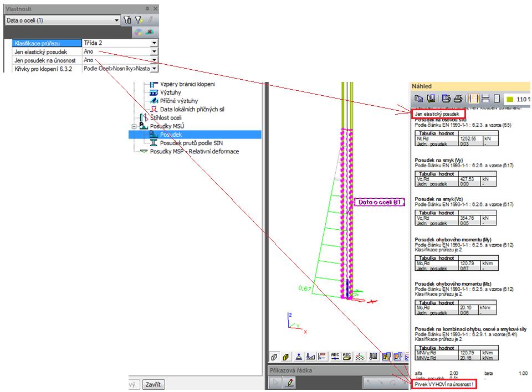Screen dimensions: 532x392
Task: Click the printer icon in Náhled toolbar
Action: 458,99
